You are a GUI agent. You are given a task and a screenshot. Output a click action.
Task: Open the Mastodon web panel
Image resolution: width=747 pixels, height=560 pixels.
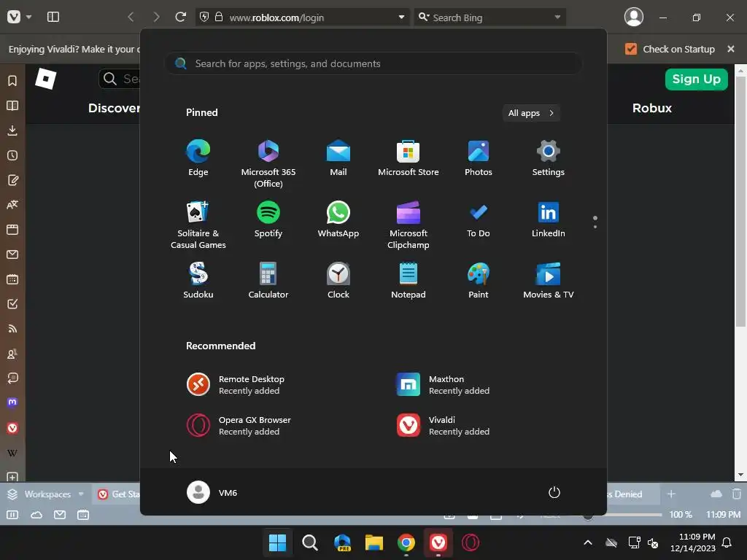tap(12, 402)
